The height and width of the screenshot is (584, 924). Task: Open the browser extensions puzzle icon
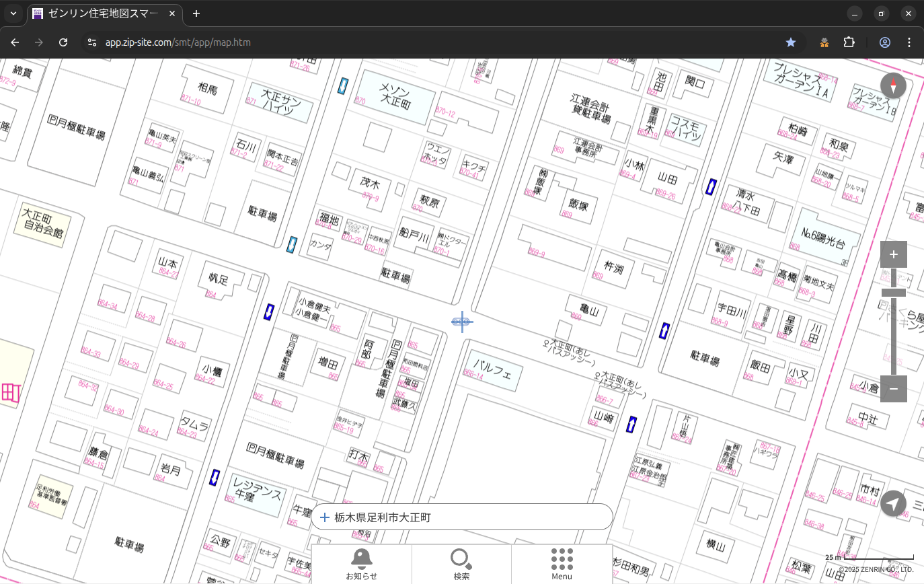coord(849,42)
